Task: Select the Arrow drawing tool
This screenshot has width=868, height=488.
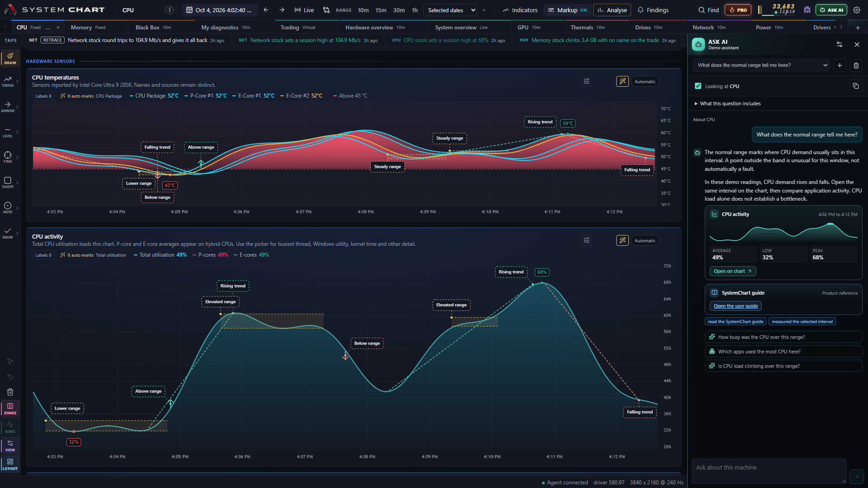Action: pos(8,107)
